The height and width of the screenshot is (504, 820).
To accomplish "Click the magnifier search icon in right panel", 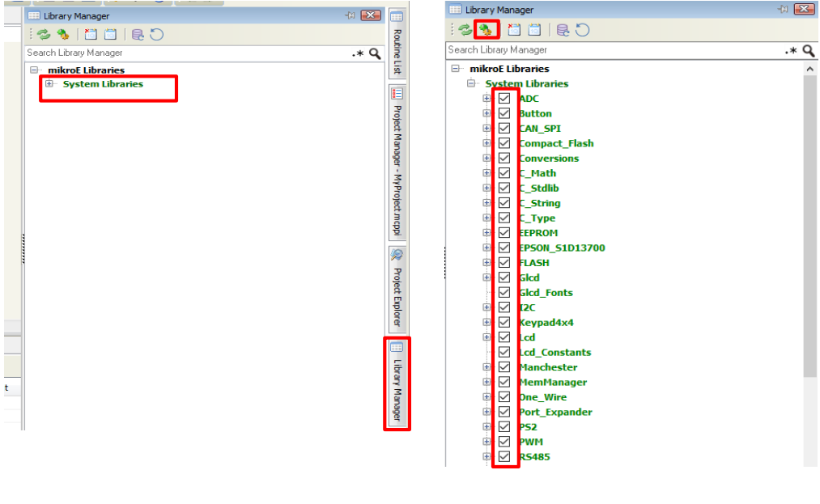I will click(808, 51).
